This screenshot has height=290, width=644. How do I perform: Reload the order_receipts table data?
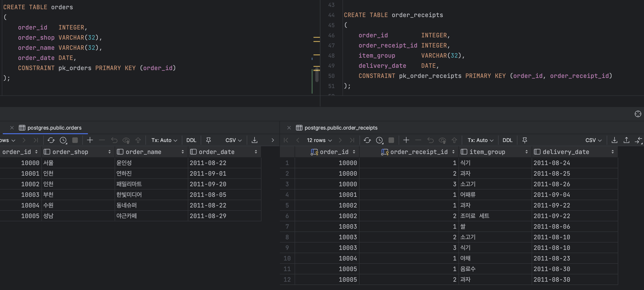coord(367,140)
